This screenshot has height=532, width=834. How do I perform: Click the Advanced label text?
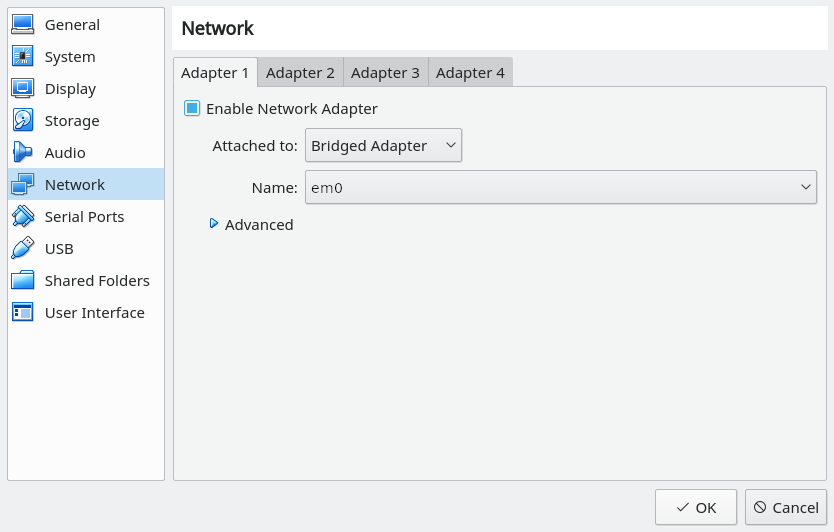(259, 225)
